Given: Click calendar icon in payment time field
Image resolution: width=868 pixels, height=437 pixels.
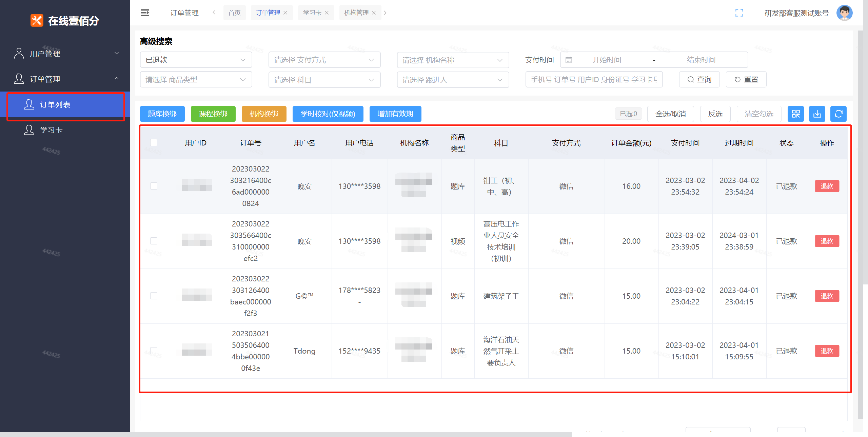Looking at the screenshot, I should tap(569, 60).
